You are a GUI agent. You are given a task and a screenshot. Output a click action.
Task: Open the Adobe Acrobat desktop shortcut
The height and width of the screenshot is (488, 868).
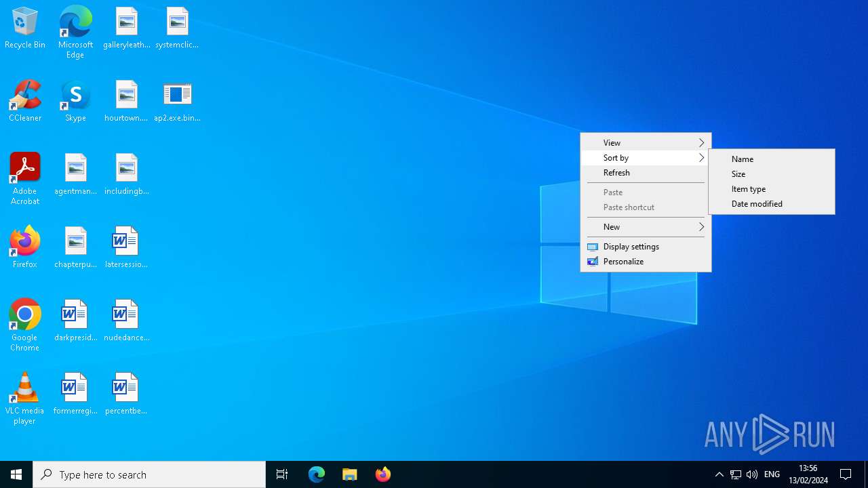tap(25, 179)
